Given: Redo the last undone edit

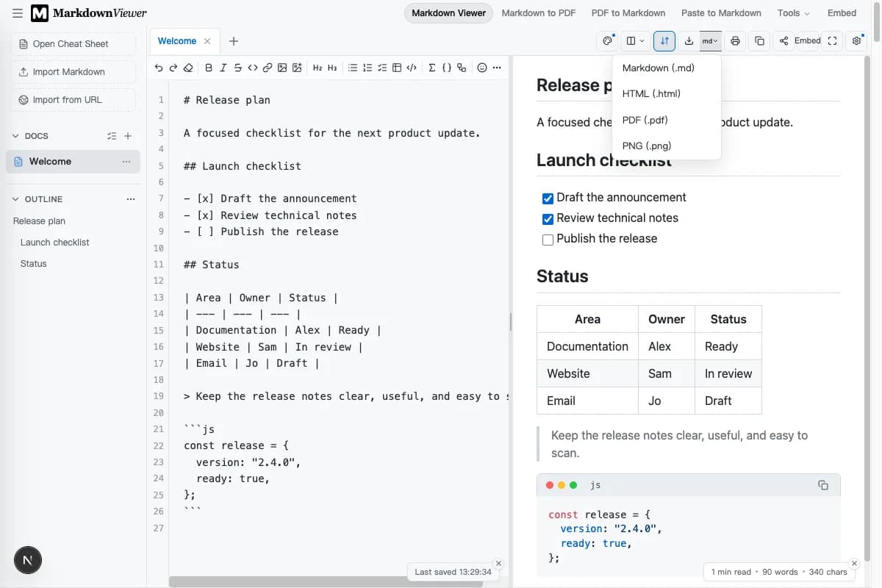Looking at the screenshot, I should pyautogui.click(x=173, y=68).
